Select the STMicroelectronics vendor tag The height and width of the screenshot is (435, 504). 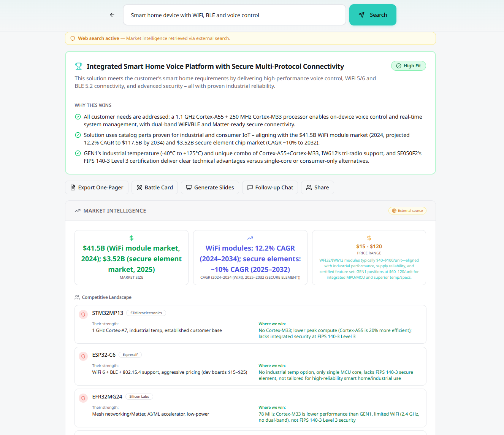146,313
